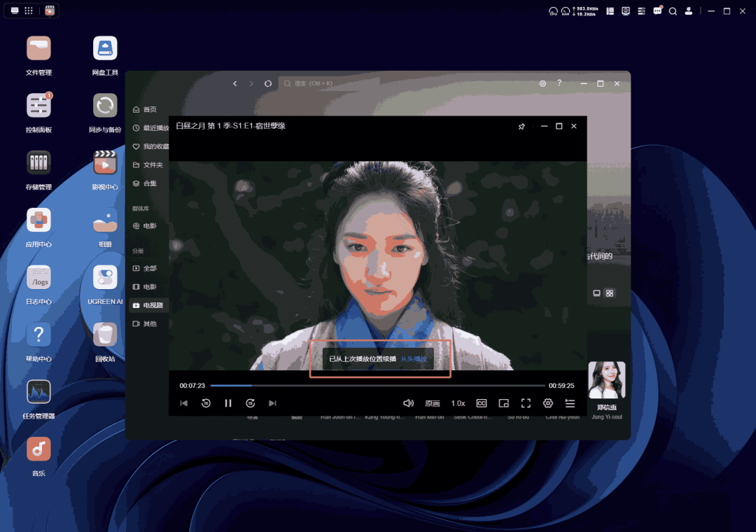The height and width of the screenshot is (532, 756).
Task: Select the 电视剧 category
Action: point(148,305)
